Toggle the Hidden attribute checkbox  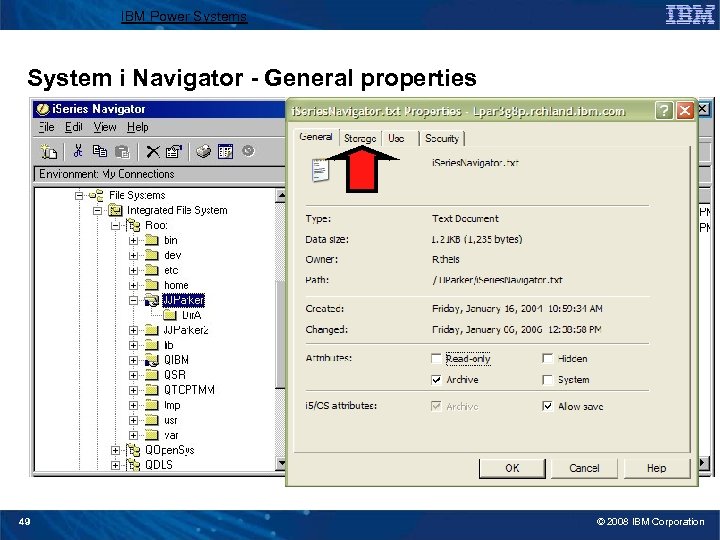point(547,358)
